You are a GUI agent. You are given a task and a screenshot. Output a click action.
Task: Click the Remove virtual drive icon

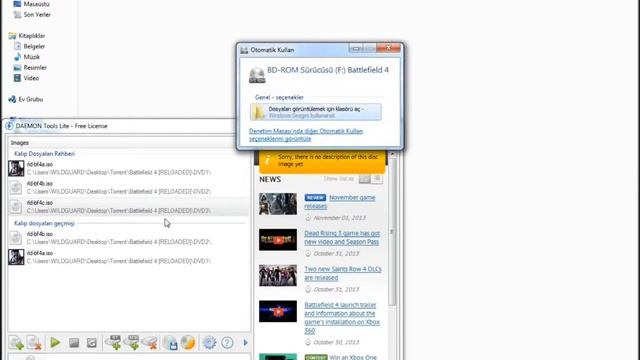click(150, 342)
